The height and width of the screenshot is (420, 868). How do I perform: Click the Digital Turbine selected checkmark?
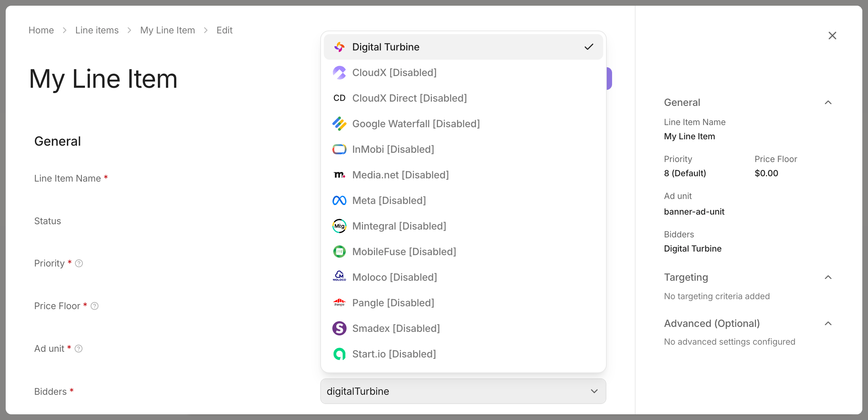click(589, 47)
